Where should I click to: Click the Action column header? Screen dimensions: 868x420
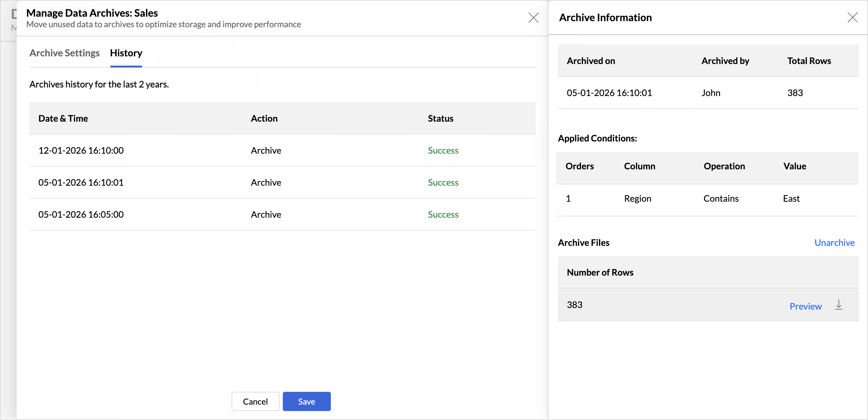(x=264, y=118)
